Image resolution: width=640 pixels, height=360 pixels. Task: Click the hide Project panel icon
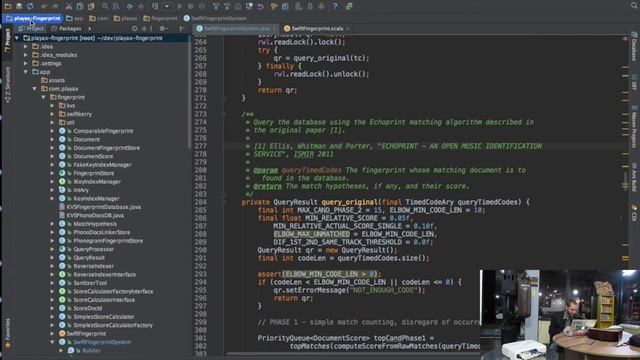coord(182,29)
